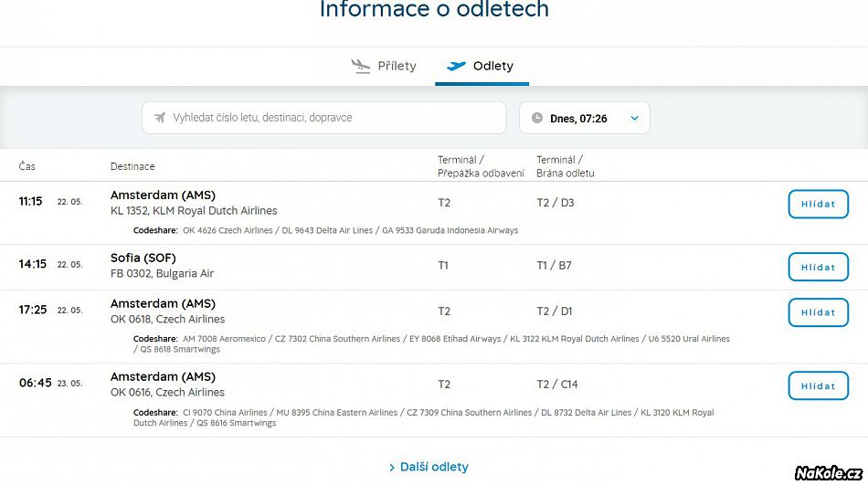Screen dimensions: 868x485
Task: Click Hlídat for the 06:45 Amsterdam flight
Action: pyautogui.click(x=818, y=385)
